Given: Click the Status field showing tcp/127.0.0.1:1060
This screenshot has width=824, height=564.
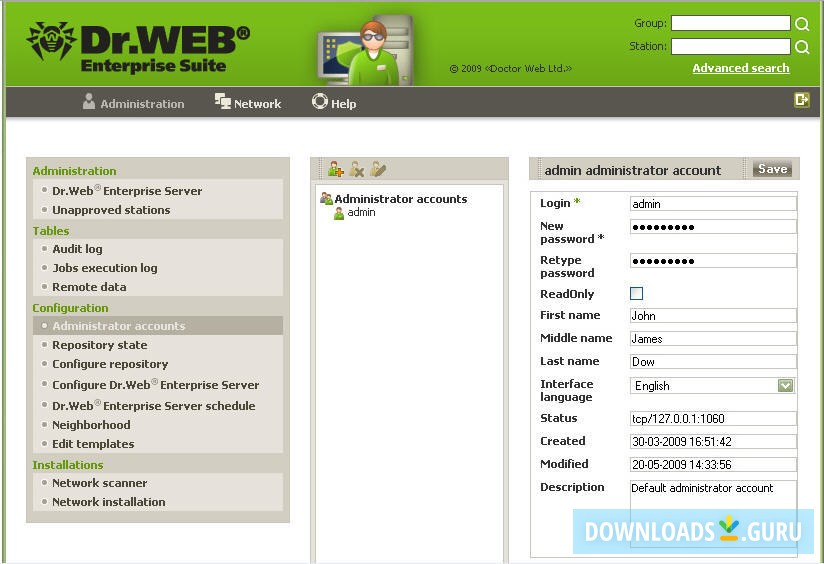Looking at the screenshot, I should (x=713, y=418).
